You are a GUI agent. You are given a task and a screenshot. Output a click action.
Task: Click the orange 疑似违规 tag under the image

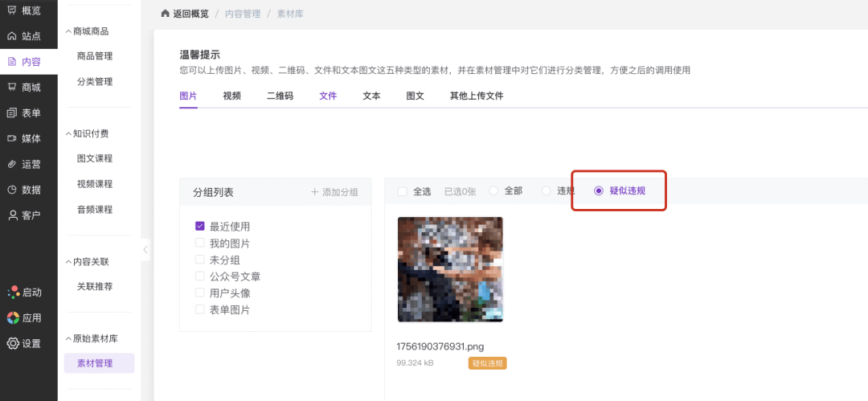(487, 363)
